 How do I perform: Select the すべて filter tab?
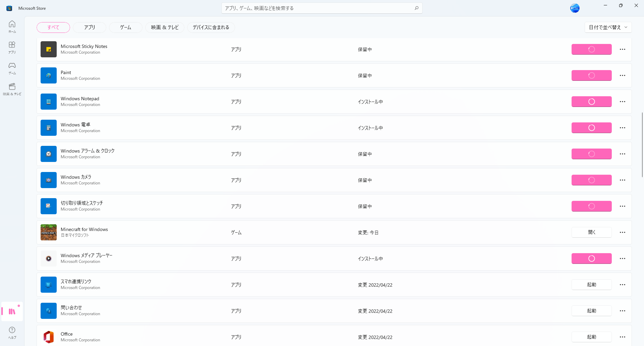[53, 27]
